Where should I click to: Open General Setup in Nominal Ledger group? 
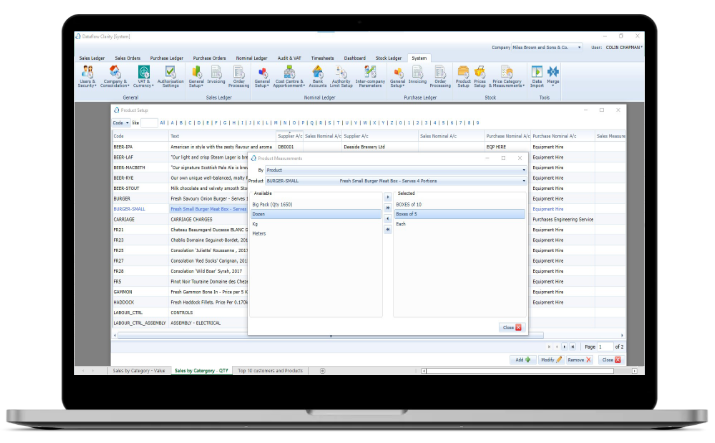(x=262, y=76)
